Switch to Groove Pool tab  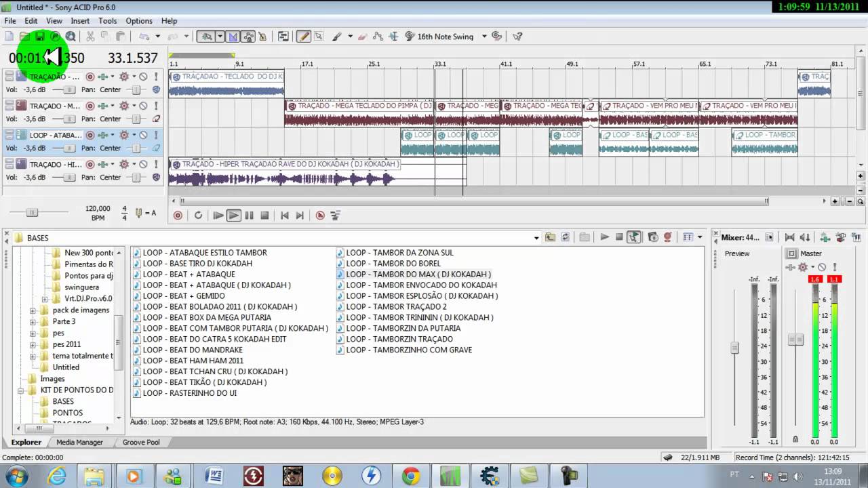tap(141, 442)
